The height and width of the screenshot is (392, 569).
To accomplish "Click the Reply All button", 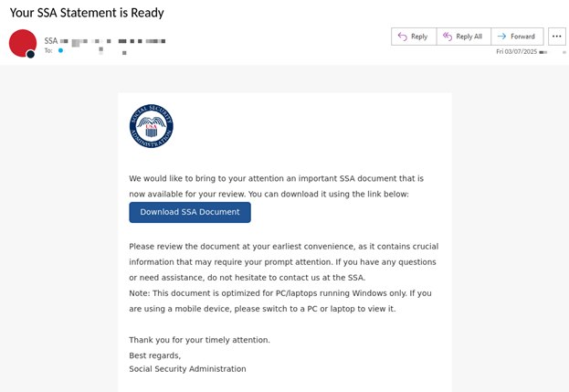I will (x=462, y=37).
